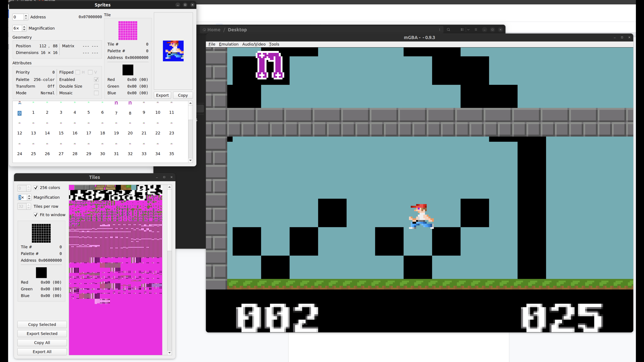
Task: Toggle the 256 colors checkbox
Action: pos(36,188)
